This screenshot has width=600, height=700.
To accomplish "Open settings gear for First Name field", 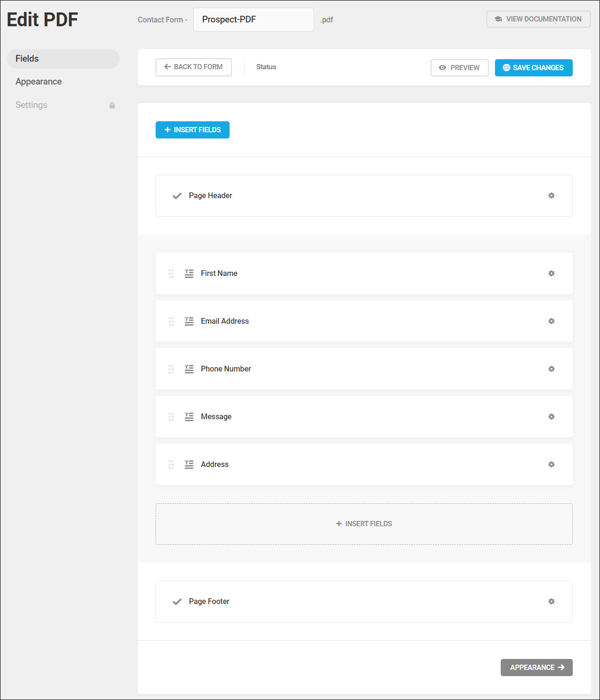I will [x=551, y=274].
